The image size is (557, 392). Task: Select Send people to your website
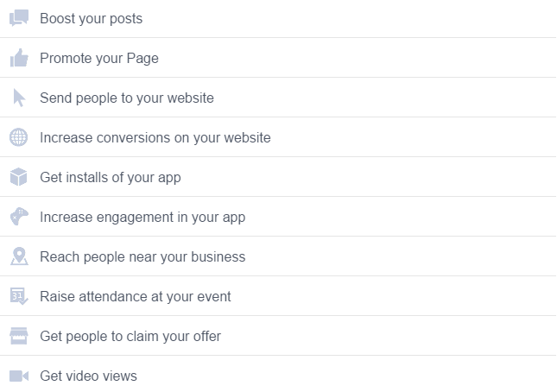[x=278, y=98]
